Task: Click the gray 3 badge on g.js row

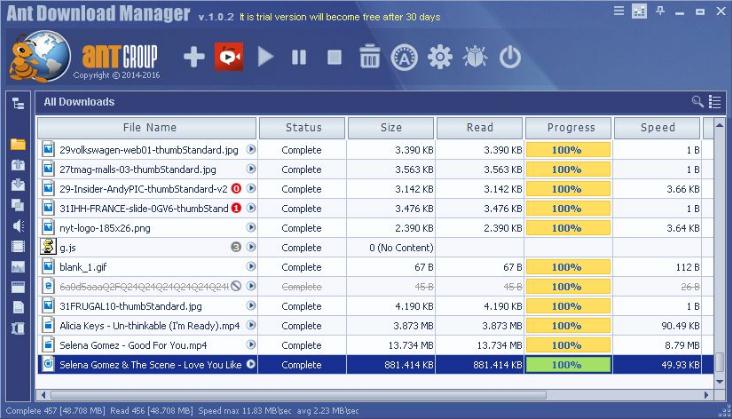Action: [x=236, y=247]
